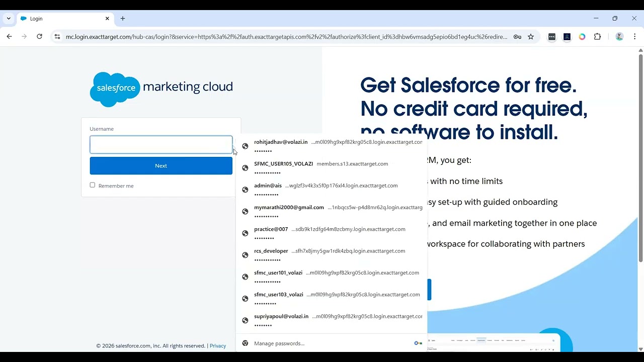The height and width of the screenshot is (362, 644).
Task: Check the Remember me checkbox
Action: click(93, 185)
